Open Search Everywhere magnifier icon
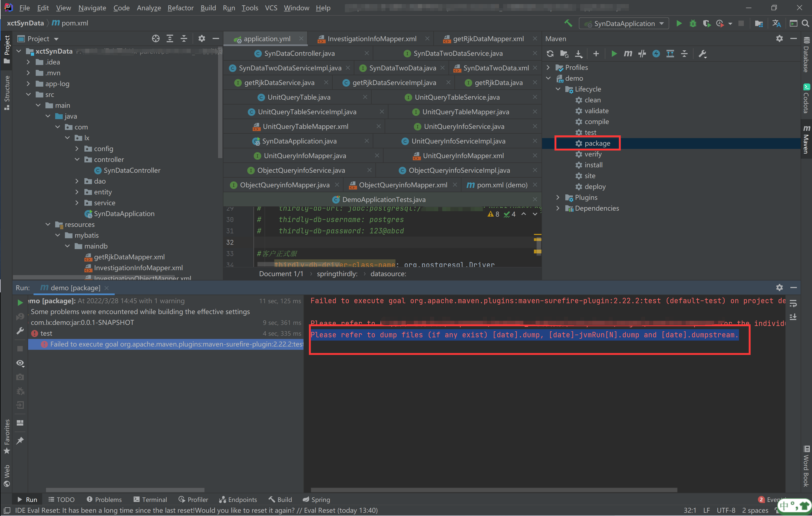The width and height of the screenshot is (812, 516). click(805, 23)
